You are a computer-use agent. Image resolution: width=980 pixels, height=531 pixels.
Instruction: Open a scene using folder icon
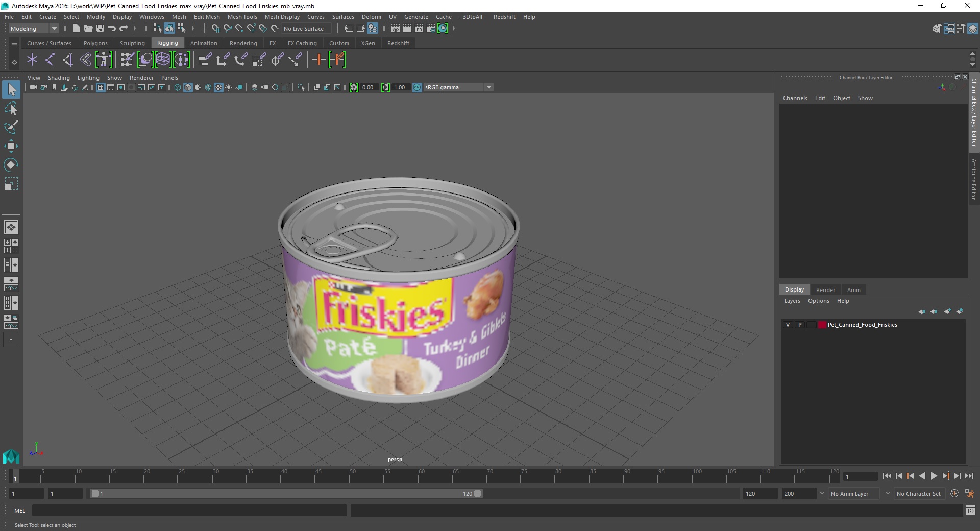coord(88,29)
